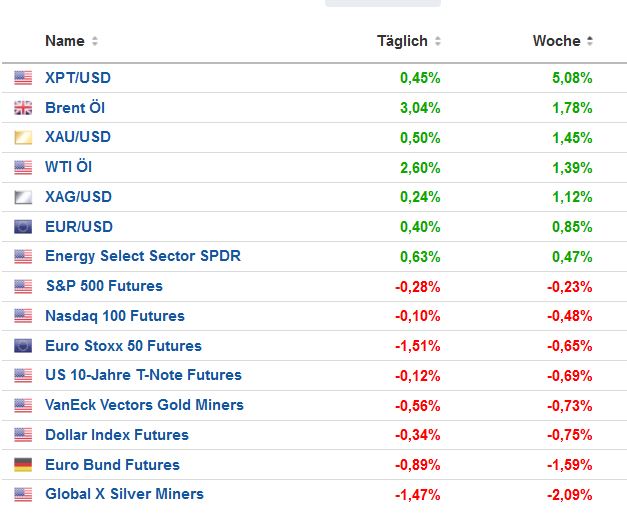This screenshot has width=627, height=520.
Task: Open Dollar Index Futures link
Action: point(116,435)
